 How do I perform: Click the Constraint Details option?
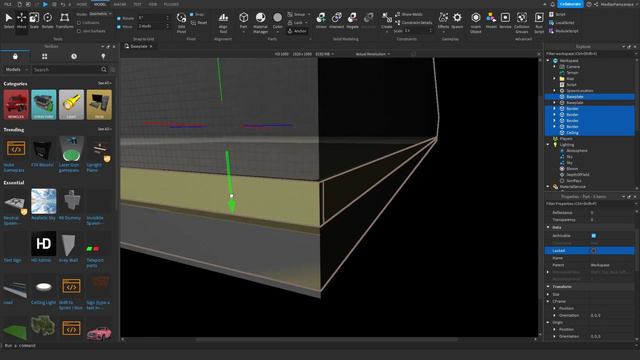413,23
